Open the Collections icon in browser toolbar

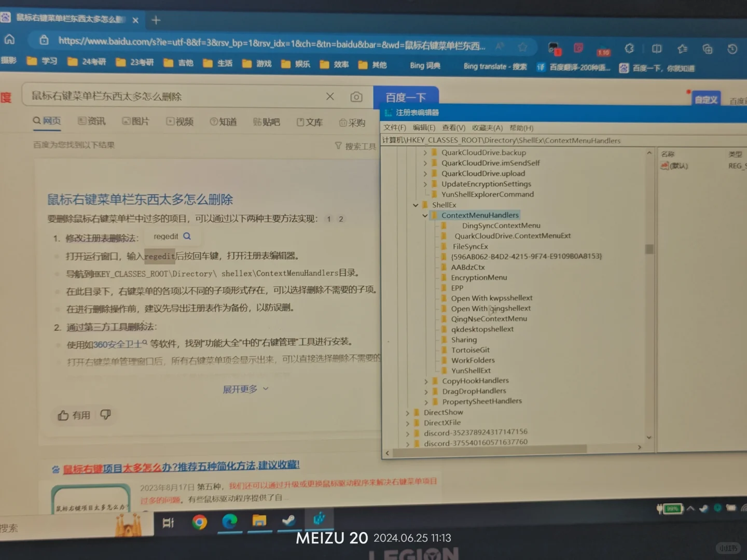[x=707, y=49]
